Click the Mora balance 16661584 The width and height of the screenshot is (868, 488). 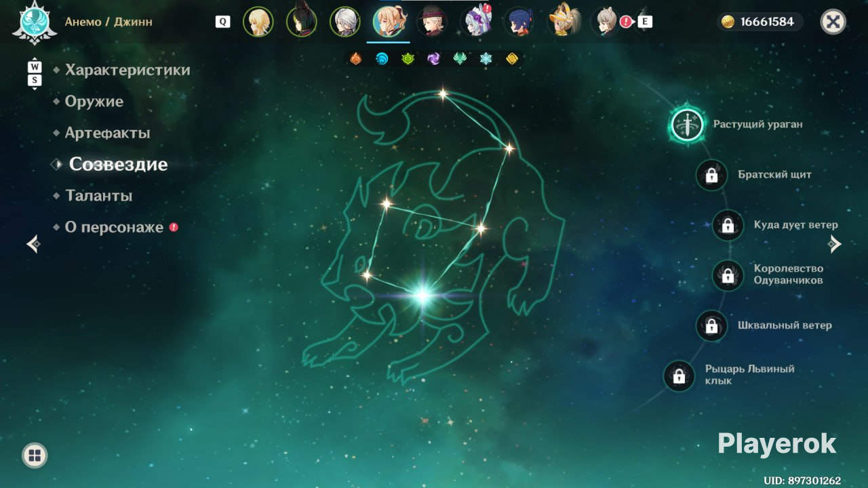tap(767, 22)
